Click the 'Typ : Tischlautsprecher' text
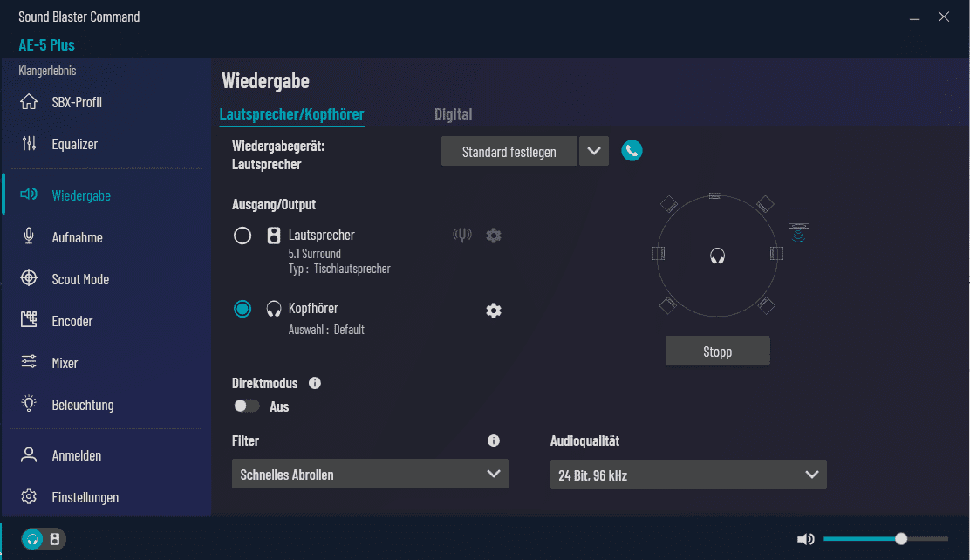 tap(339, 269)
